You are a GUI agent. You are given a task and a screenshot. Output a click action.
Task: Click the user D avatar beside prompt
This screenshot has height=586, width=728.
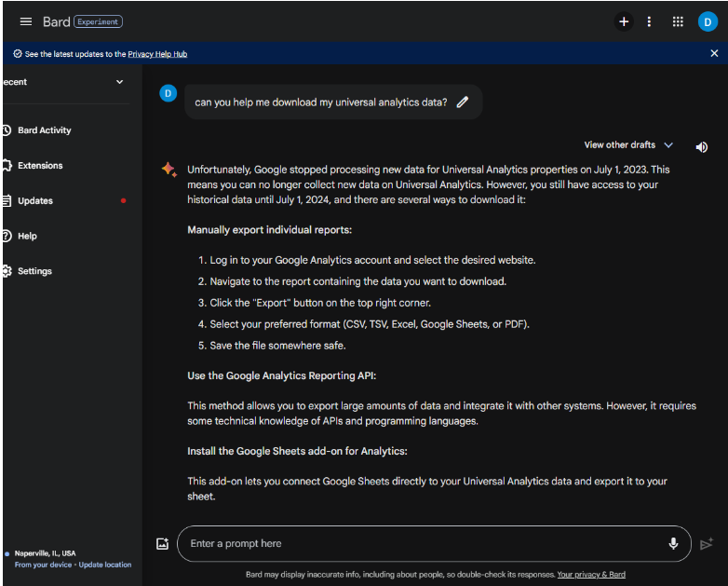pyautogui.click(x=169, y=93)
